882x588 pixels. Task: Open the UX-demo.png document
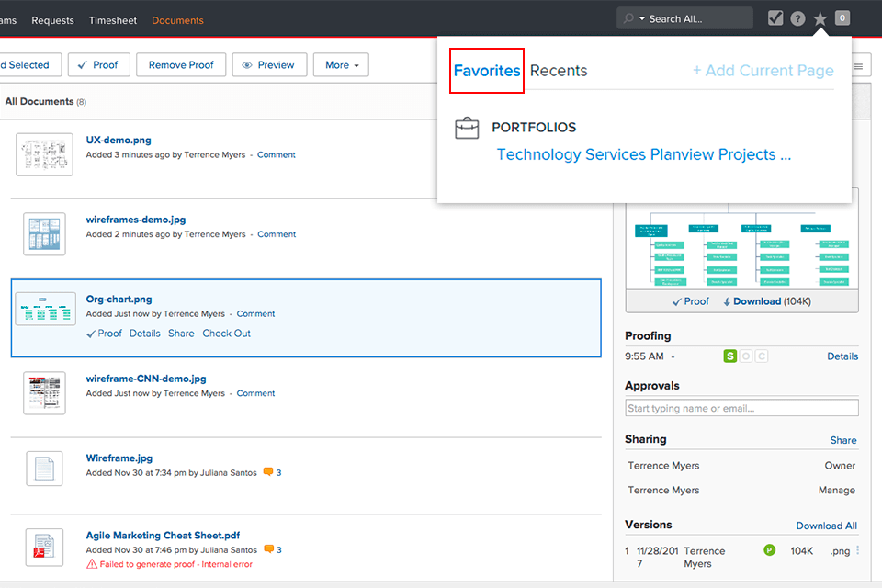[x=119, y=140]
